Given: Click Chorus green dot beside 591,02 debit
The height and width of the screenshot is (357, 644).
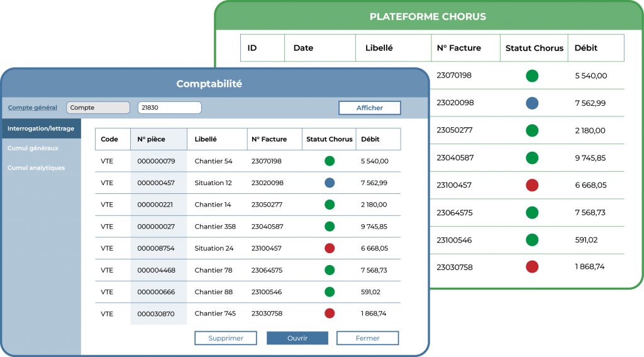Looking at the screenshot, I should pyautogui.click(x=532, y=240).
